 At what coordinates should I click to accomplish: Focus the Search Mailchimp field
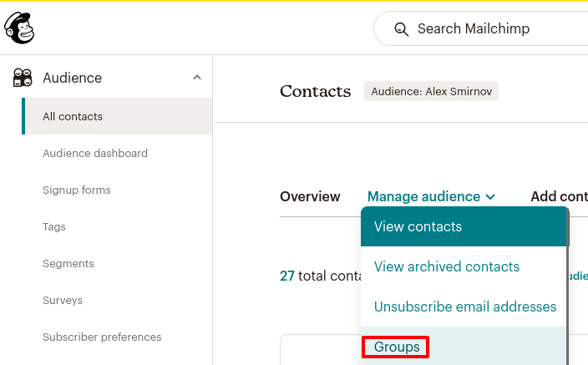(481, 28)
